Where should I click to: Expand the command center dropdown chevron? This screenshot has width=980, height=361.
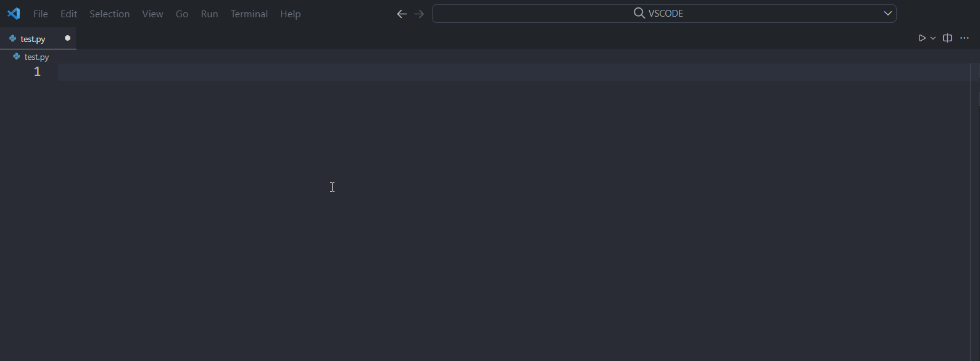pos(888,13)
